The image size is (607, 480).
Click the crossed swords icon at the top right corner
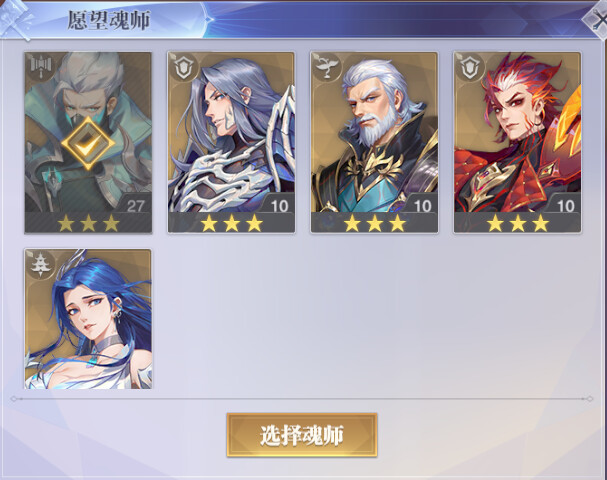pyautogui.click(x=597, y=21)
